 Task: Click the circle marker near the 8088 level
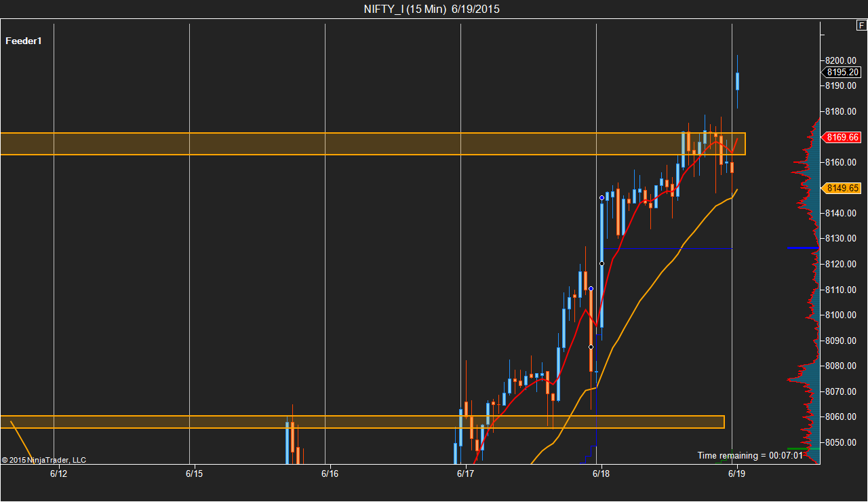click(x=591, y=347)
